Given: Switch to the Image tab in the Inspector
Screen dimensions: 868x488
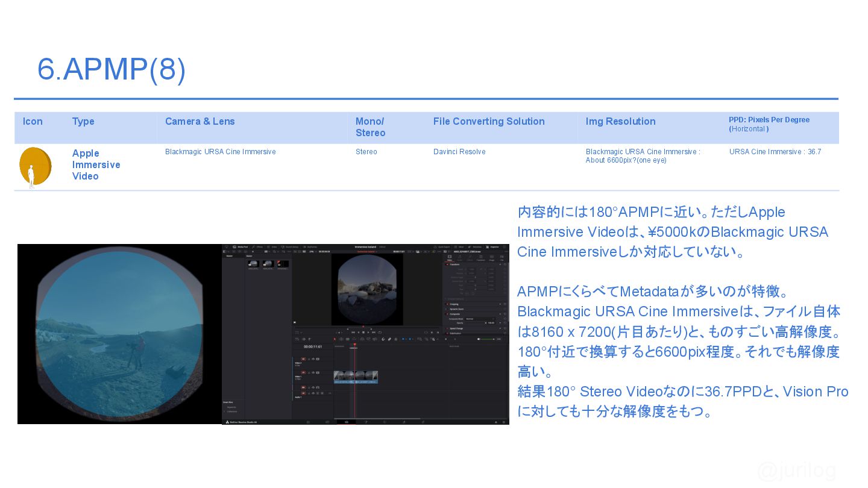Looking at the screenshot, I should (492, 258).
